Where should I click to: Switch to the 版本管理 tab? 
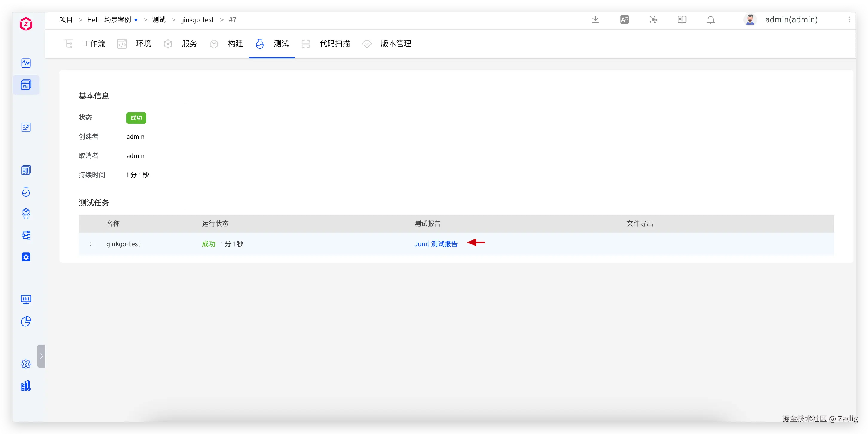(x=395, y=43)
